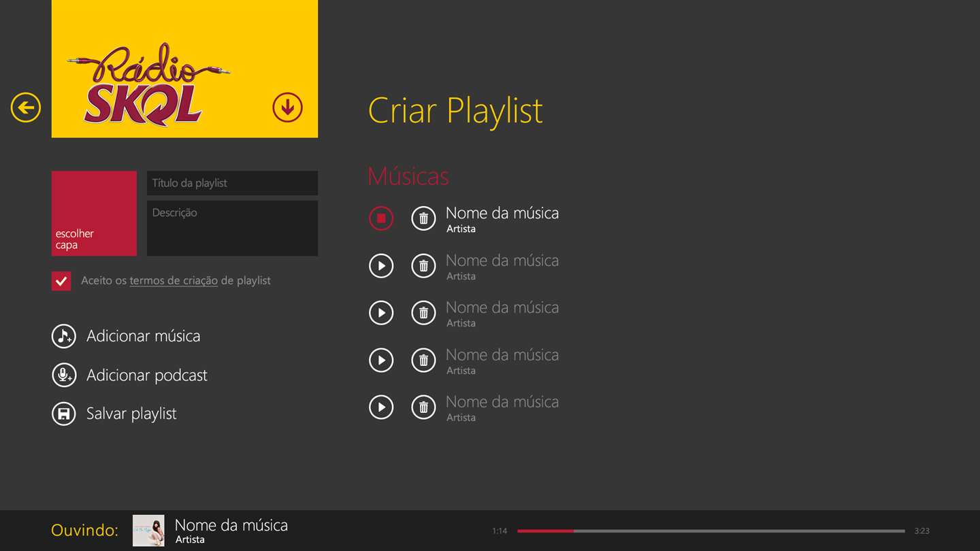Screen dimensions: 980x551
Task: Click the escolher capa red tile
Action: 94,214
